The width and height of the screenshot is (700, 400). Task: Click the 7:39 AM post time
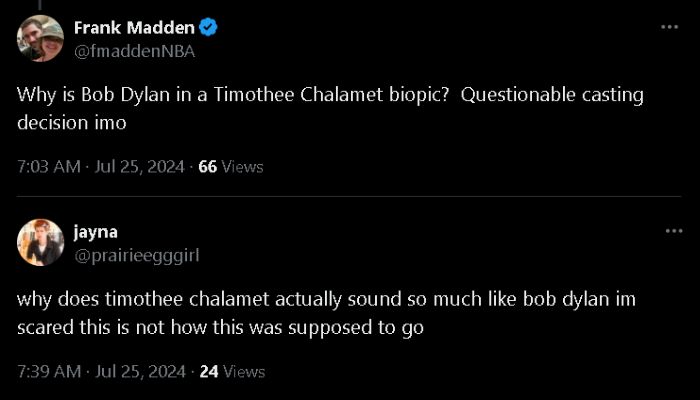pos(48,371)
